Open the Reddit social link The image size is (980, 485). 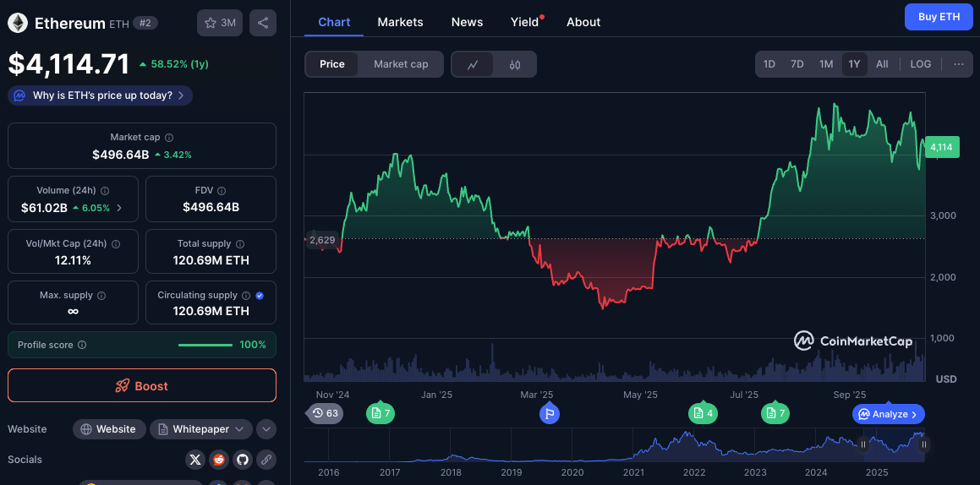(219, 460)
